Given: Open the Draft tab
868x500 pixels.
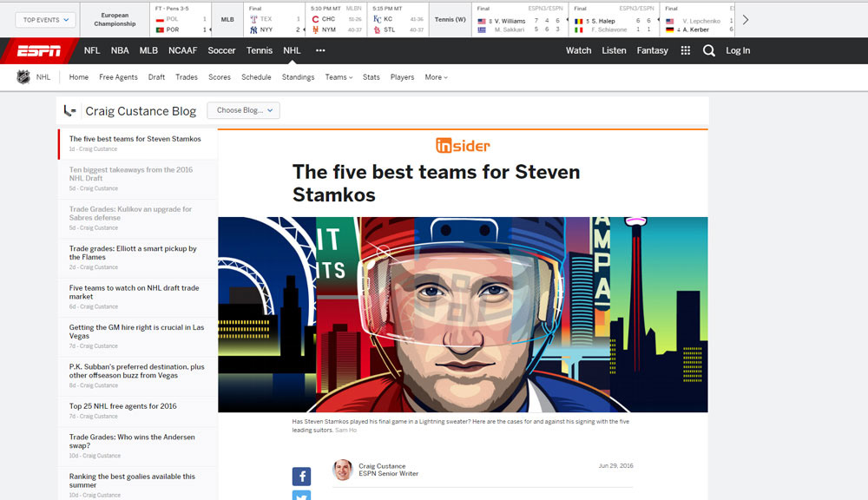Looking at the screenshot, I should coord(156,77).
